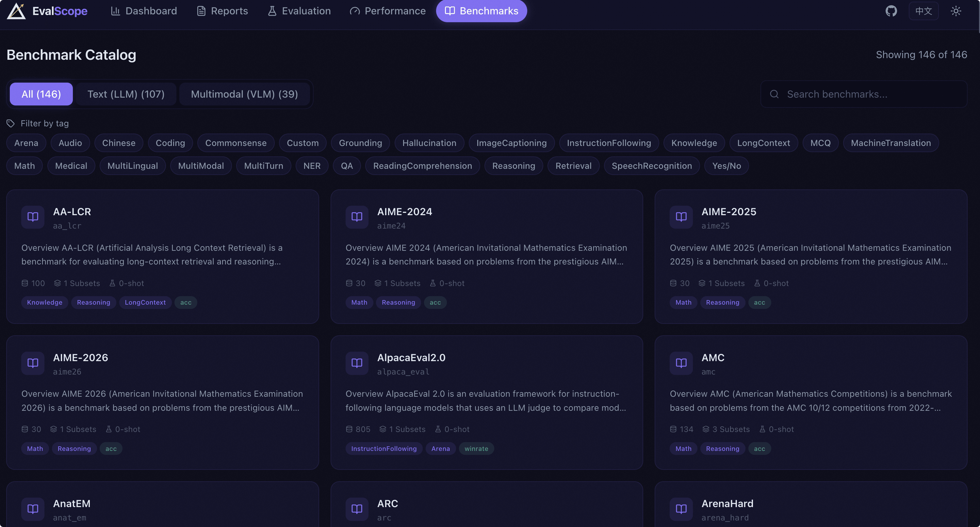Screen dimensions: 980x527
Task: Click the Filter by tag icon
Action: (11, 123)
